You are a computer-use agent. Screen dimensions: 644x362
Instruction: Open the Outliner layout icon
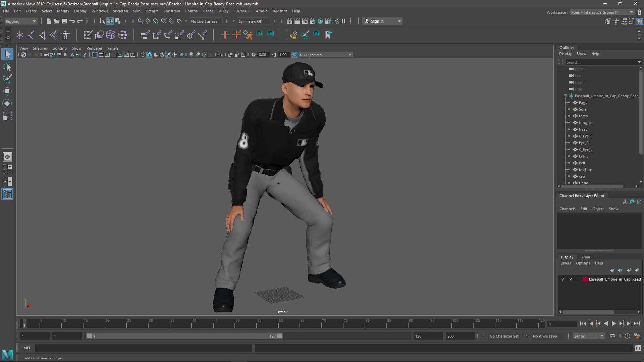tap(7, 194)
